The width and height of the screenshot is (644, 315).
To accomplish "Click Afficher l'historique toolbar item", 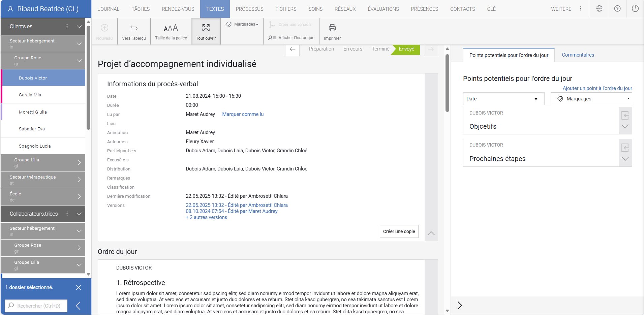I will tap(292, 38).
